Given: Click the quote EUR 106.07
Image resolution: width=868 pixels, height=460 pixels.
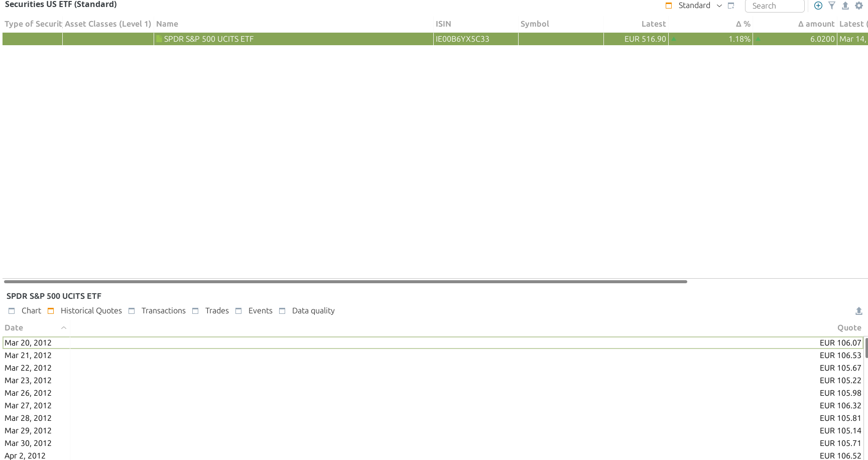Looking at the screenshot, I should pos(840,342).
